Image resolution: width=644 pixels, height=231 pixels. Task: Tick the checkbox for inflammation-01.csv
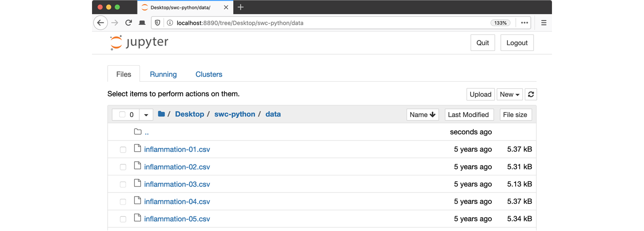click(123, 150)
